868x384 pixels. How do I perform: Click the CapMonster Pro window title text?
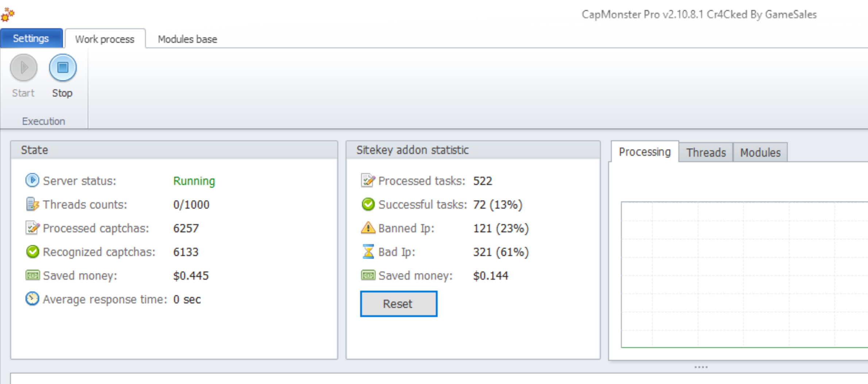coord(699,15)
